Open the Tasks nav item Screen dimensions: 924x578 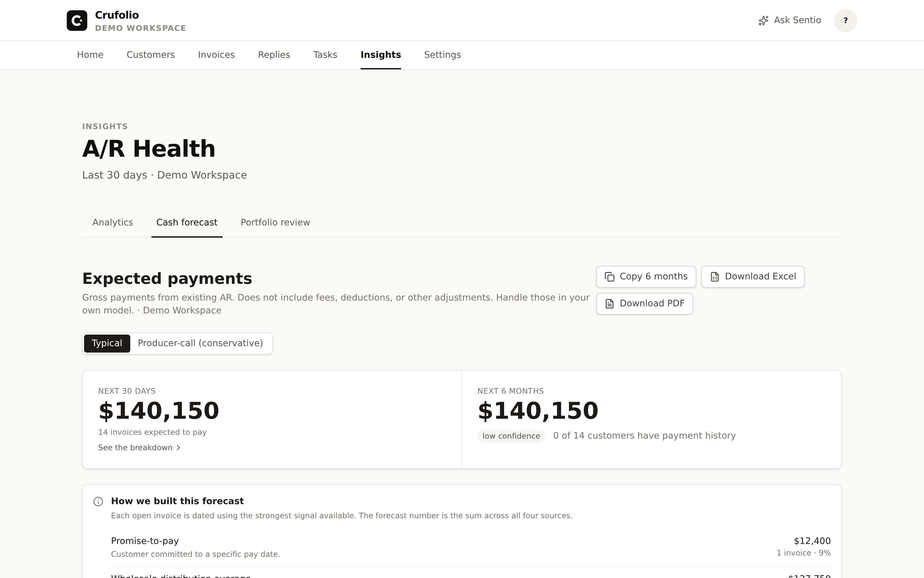point(325,55)
